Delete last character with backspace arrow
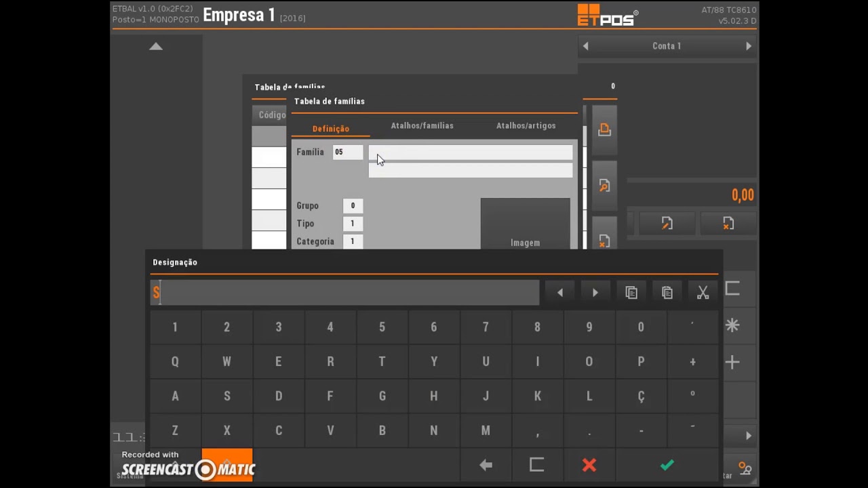 point(486,465)
